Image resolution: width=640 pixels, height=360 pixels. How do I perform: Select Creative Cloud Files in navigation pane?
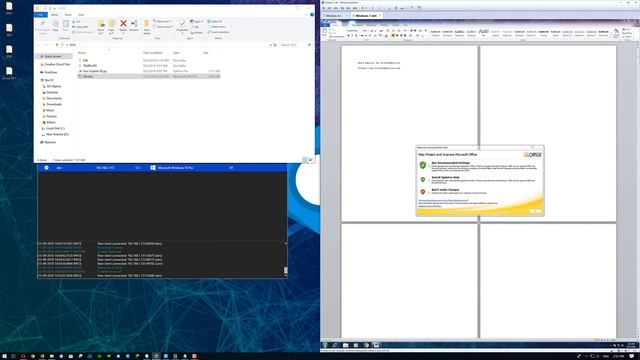55,64
